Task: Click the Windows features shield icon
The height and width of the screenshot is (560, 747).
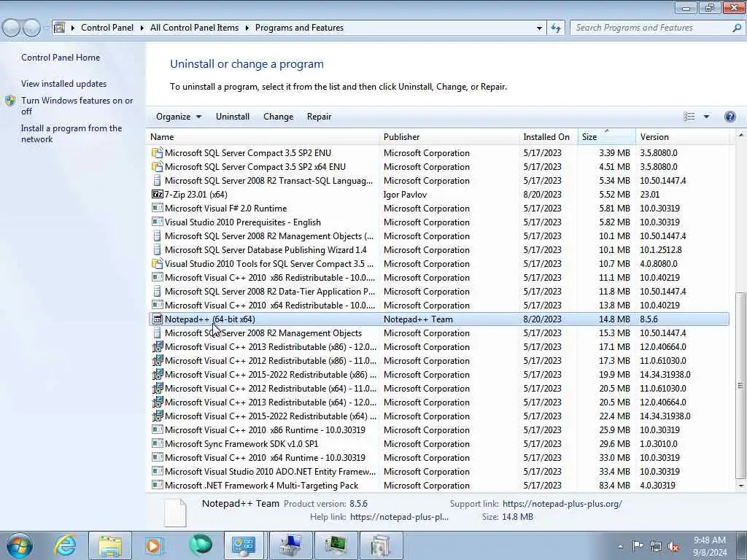Action: click(10, 101)
